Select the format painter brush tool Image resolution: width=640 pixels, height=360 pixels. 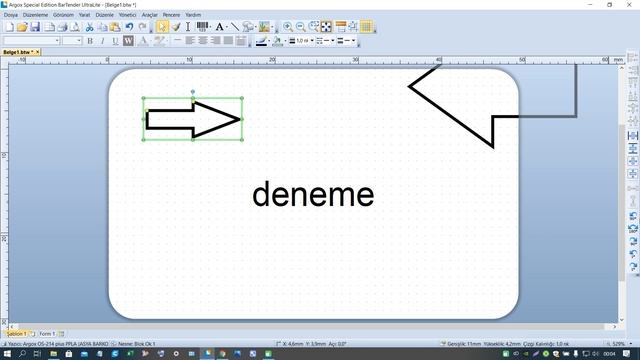click(176, 27)
